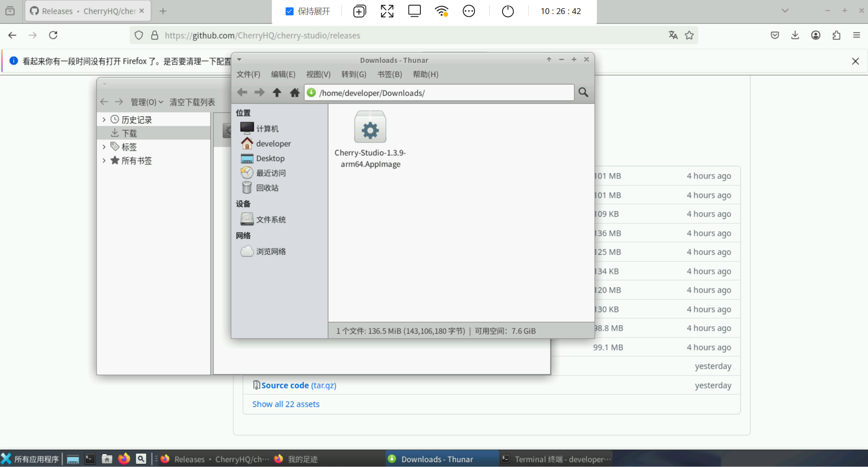
Task: Go to home folder in Thunar toolbar
Action: 295,93
